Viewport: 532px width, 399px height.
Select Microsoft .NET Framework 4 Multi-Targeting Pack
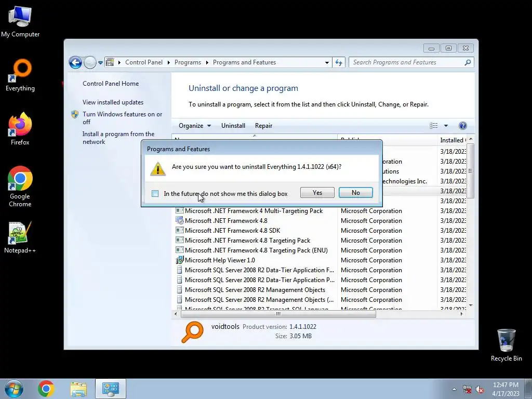coord(254,211)
